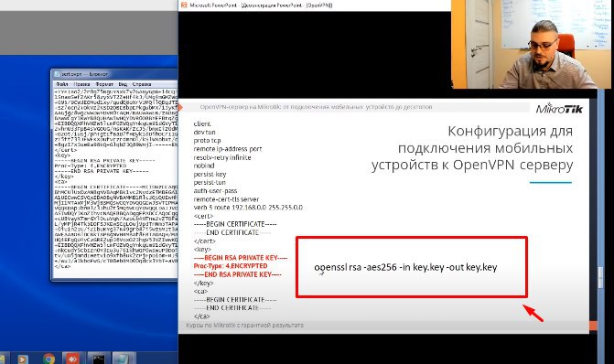Click the PowerPoint slideshow title bar
The image size is (614, 364).
click(x=315, y=5)
